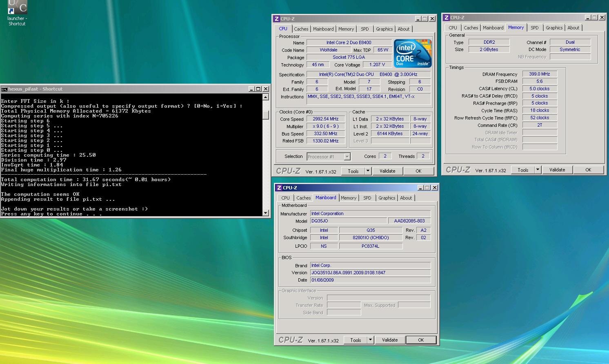Click the Package value Socket 775 LGA
The height and width of the screenshot is (364, 609).
tap(349, 57)
